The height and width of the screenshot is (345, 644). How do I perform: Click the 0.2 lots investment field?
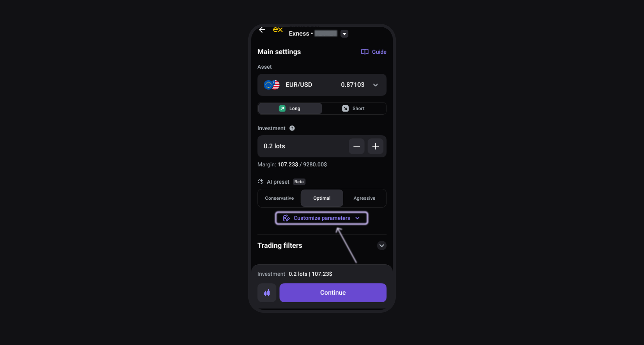303,146
